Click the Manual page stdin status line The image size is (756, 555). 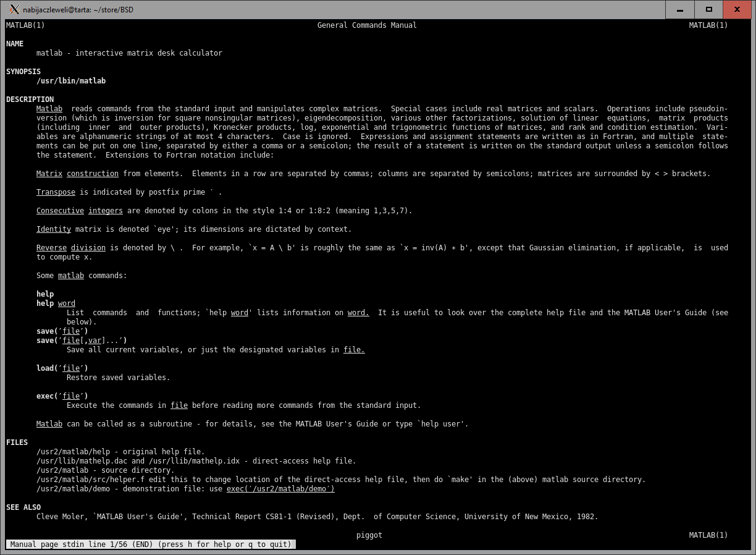click(x=151, y=544)
